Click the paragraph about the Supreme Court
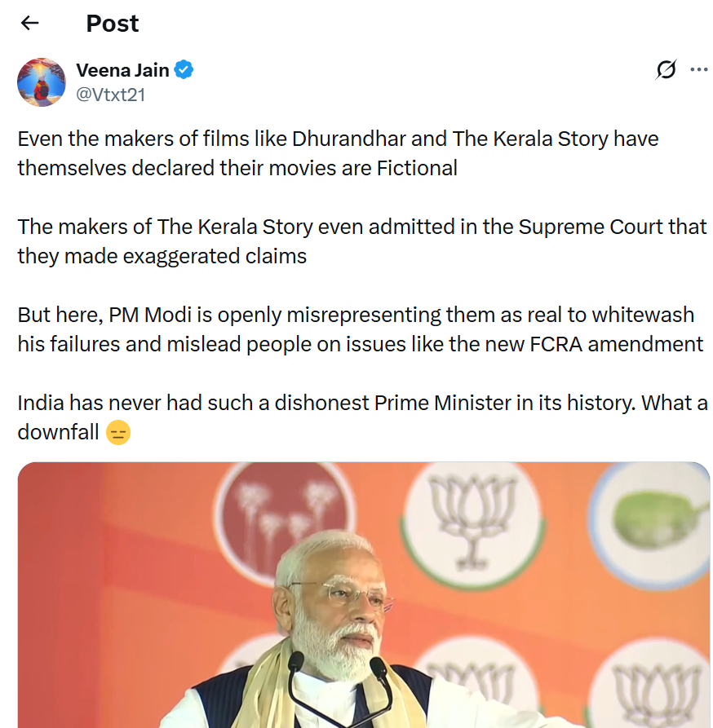The image size is (713, 728). coord(361,241)
